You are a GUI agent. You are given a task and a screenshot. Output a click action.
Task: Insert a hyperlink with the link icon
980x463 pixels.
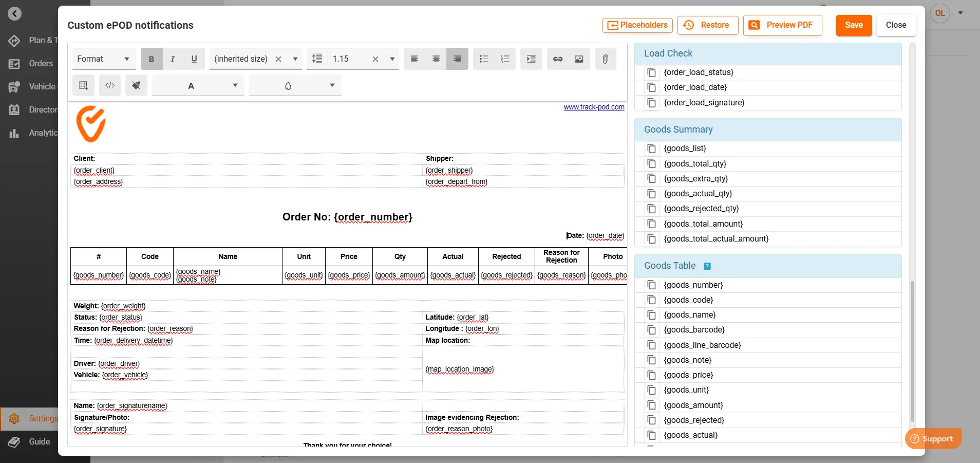pos(557,59)
